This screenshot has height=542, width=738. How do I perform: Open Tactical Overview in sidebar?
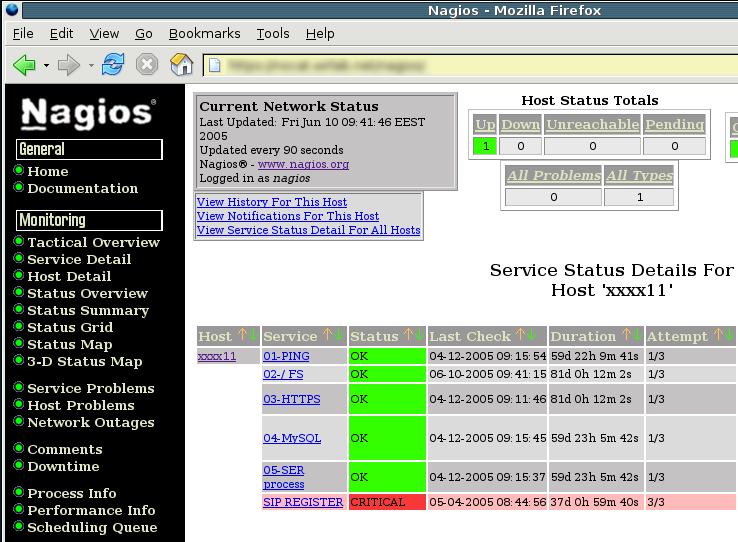coord(93,242)
